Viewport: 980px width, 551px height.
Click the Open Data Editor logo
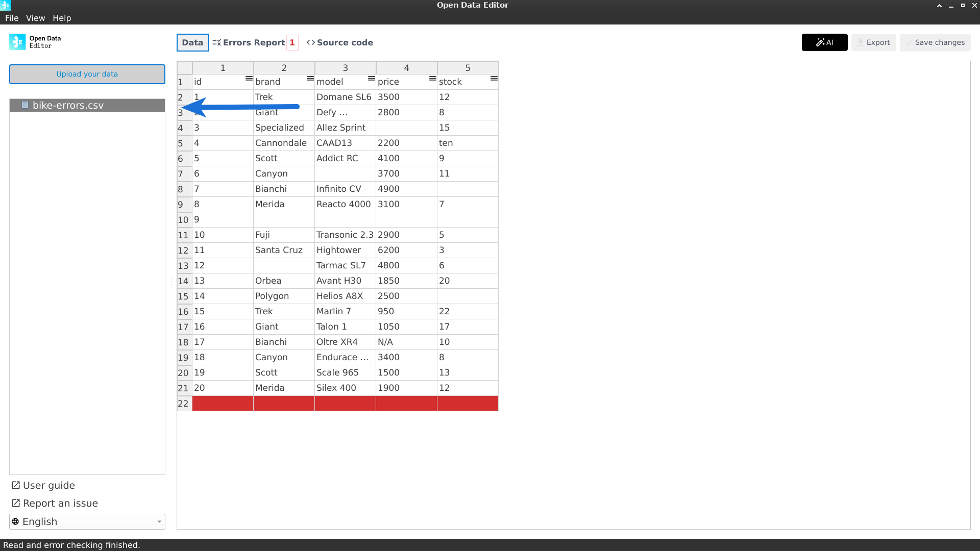17,41
